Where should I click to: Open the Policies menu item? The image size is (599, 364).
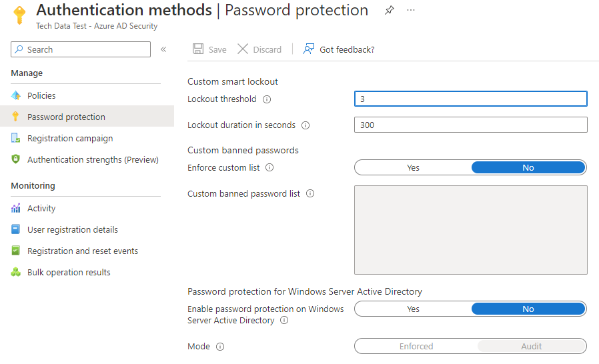click(x=41, y=95)
